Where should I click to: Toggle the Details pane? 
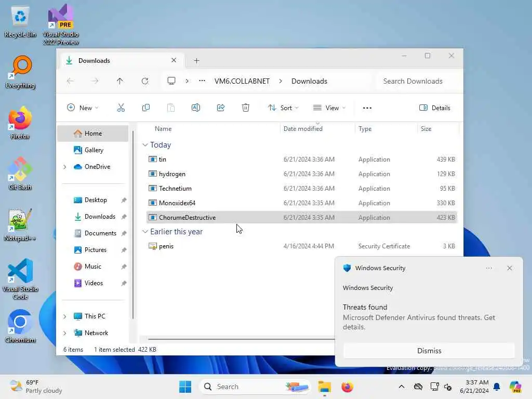(x=435, y=108)
